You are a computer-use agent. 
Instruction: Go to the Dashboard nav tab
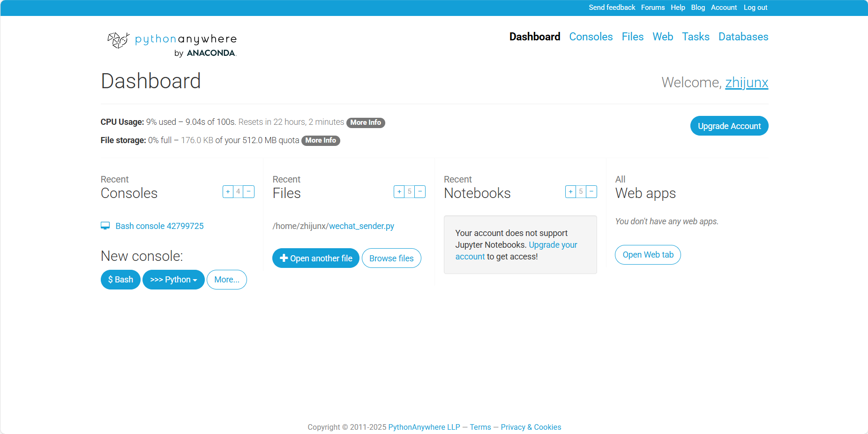click(535, 37)
